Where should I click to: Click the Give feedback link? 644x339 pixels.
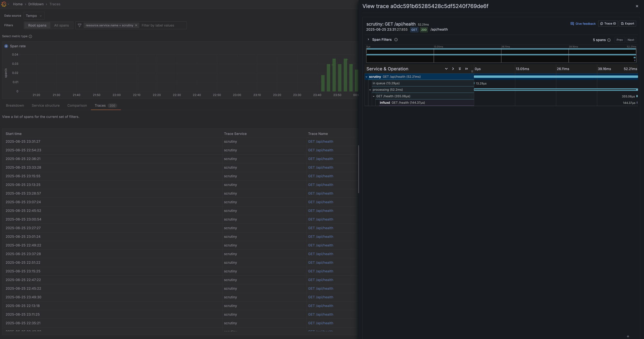[x=583, y=24]
